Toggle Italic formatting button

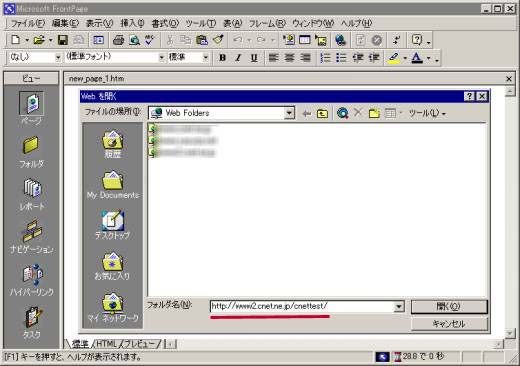[238, 58]
